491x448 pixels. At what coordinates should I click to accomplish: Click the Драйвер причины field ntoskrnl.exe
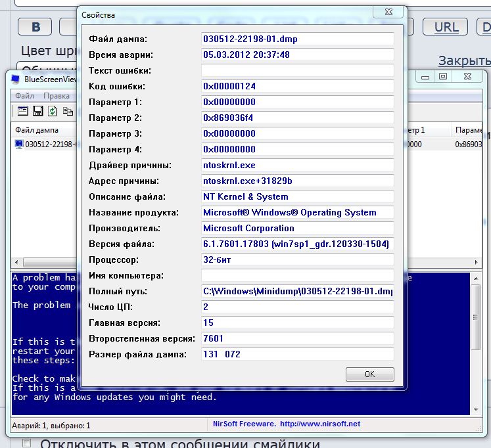298,165
